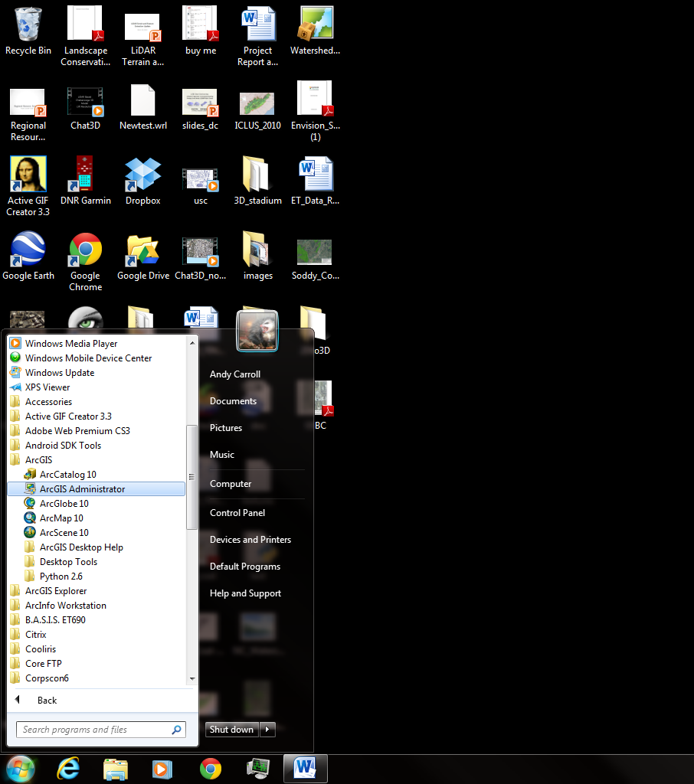The height and width of the screenshot is (784, 694).
Task: Select the images folder on desktop
Action: tap(257, 256)
